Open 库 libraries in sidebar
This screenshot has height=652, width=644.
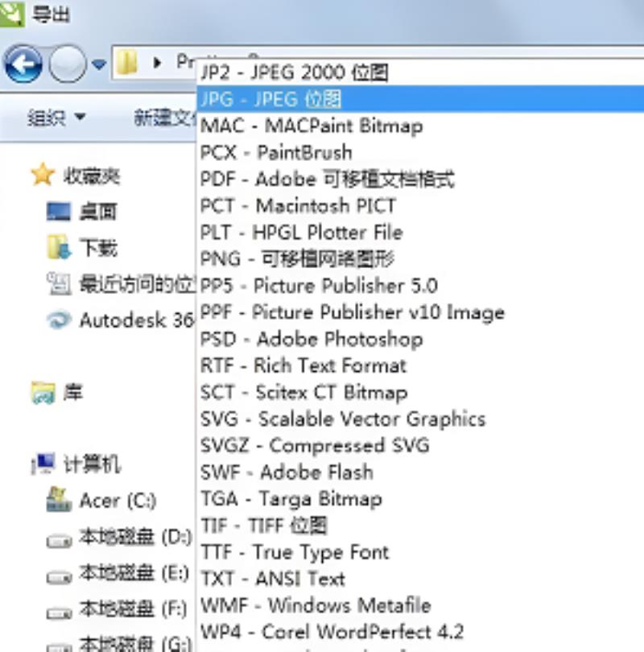(73, 392)
